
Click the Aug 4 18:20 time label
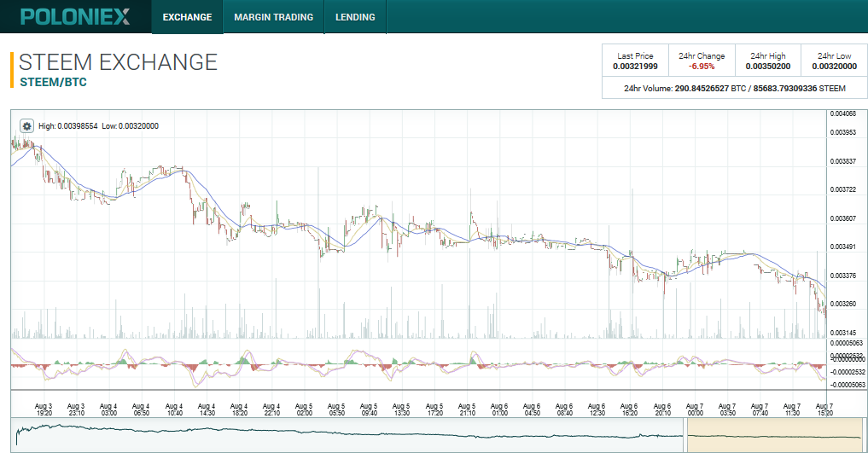pyautogui.click(x=239, y=409)
